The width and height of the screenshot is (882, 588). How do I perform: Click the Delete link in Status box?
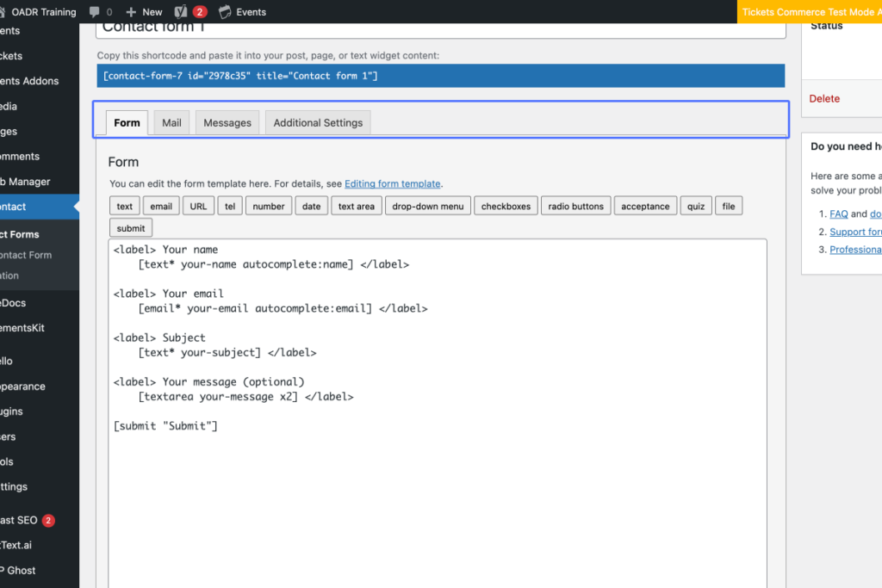(x=824, y=98)
